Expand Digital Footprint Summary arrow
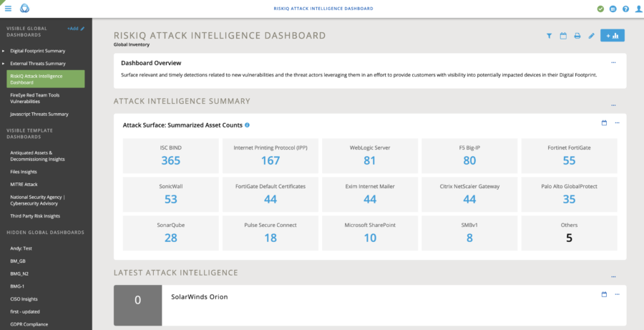The width and height of the screenshot is (644, 330). coord(4,51)
